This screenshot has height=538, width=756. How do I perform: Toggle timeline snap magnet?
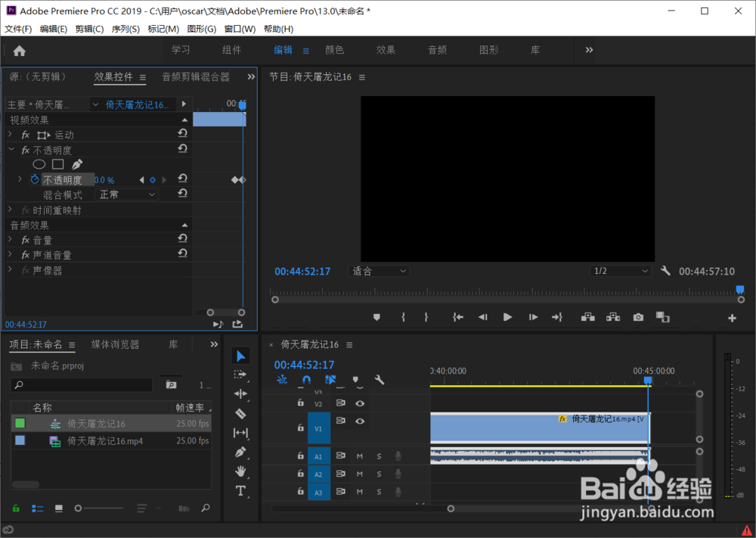click(306, 380)
